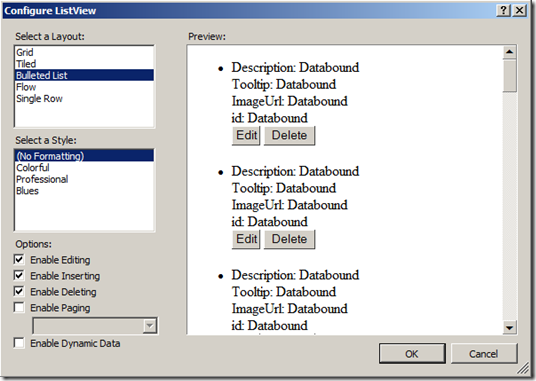Viewport: 536px width, 381px height.
Task: Check the Enable Paging checkbox
Action: (x=19, y=308)
